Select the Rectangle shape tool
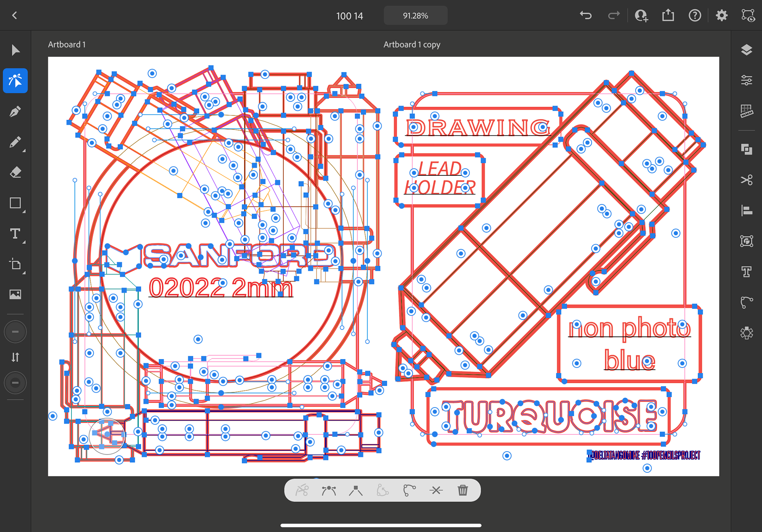Screen dimensions: 762x532 click(x=15, y=203)
